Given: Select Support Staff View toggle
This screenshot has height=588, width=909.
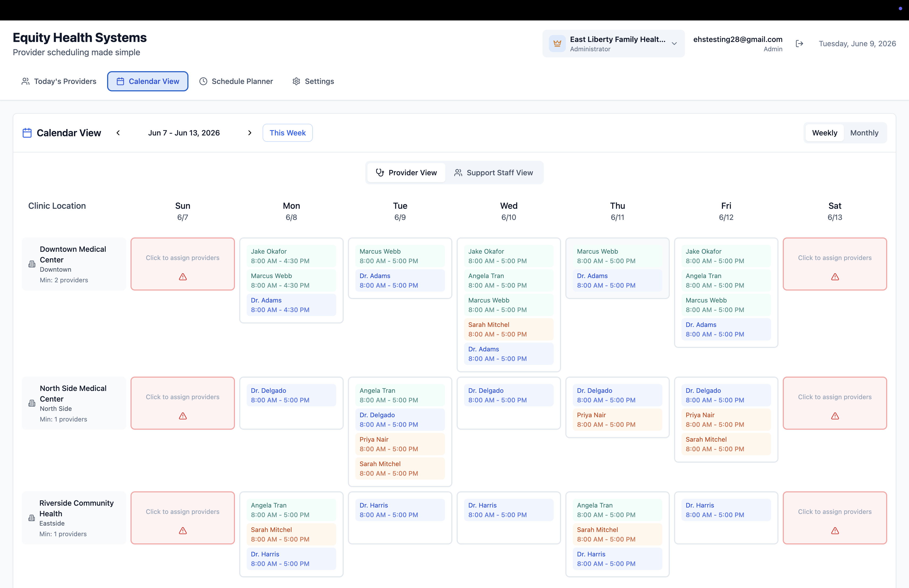Looking at the screenshot, I should pos(494,172).
